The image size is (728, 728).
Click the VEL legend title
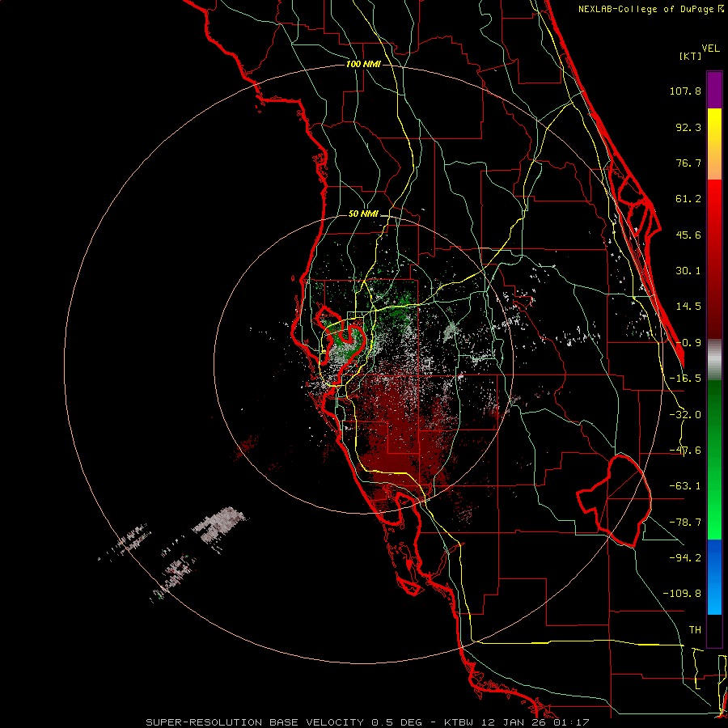coord(710,49)
